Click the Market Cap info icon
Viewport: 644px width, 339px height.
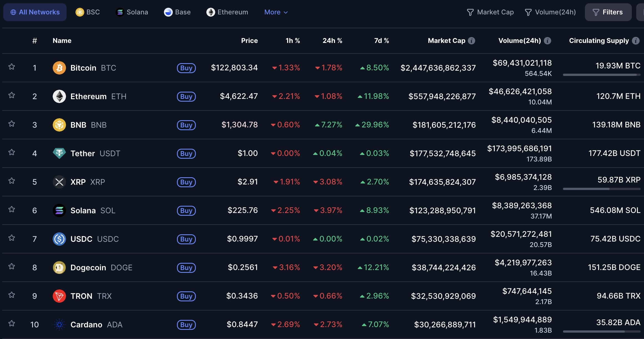pos(471,41)
